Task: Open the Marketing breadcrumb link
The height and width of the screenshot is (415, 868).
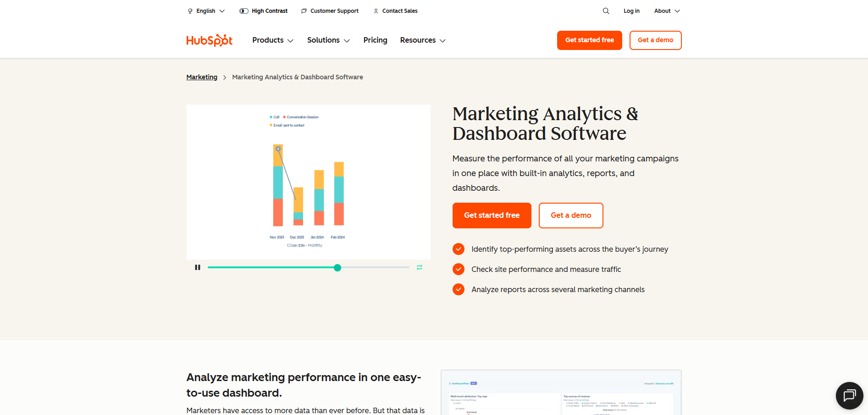Action: pos(202,77)
